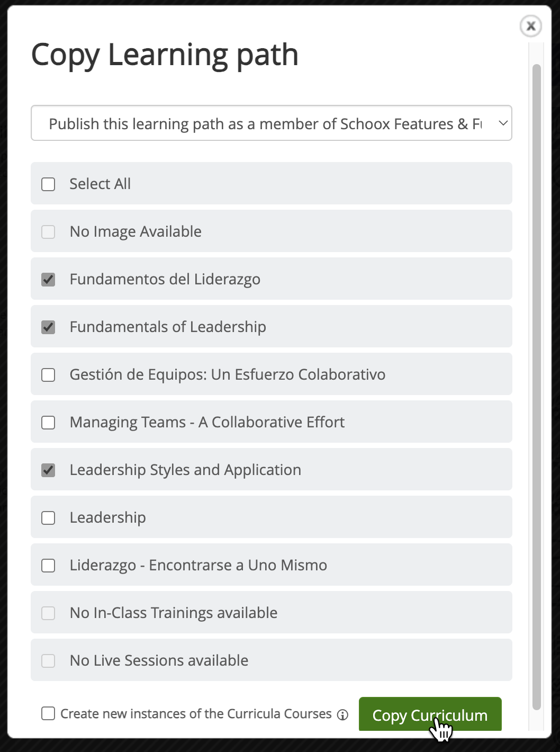Click the Copy Curriculum button
This screenshot has height=752, width=560.
(430, 714)
